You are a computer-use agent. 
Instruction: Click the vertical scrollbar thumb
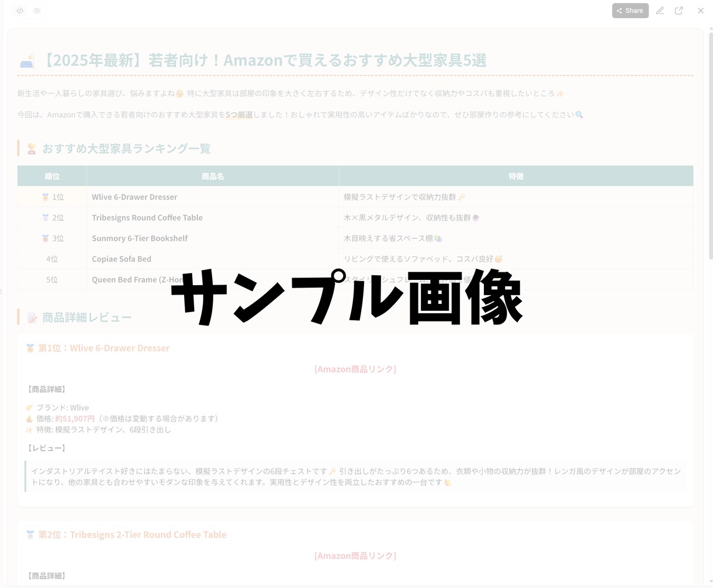(710, 146)
